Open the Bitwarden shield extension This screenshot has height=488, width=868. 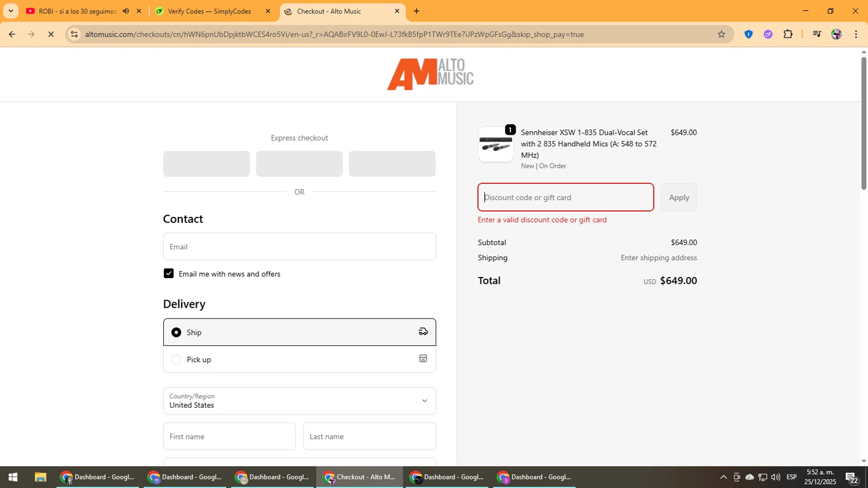click(748, 34)
